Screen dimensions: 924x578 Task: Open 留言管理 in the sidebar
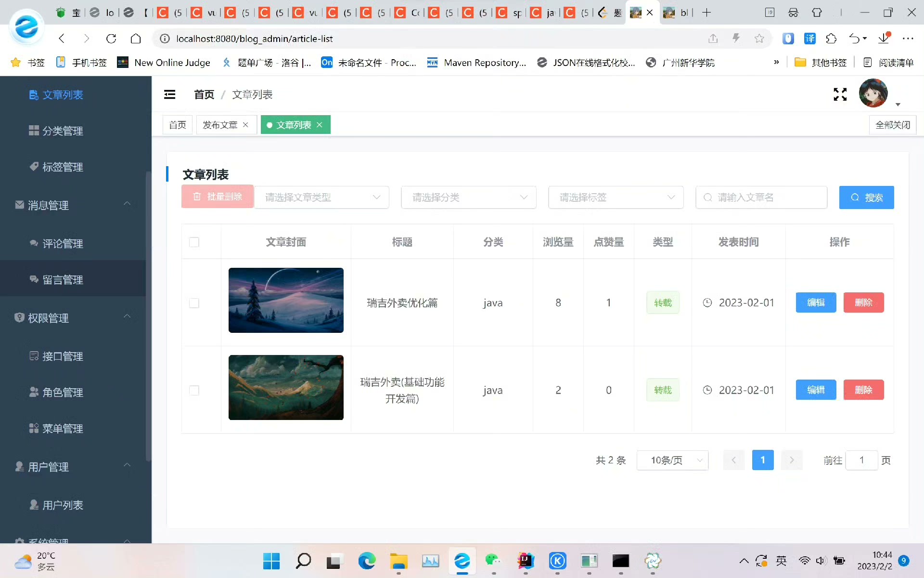[63, 280]
